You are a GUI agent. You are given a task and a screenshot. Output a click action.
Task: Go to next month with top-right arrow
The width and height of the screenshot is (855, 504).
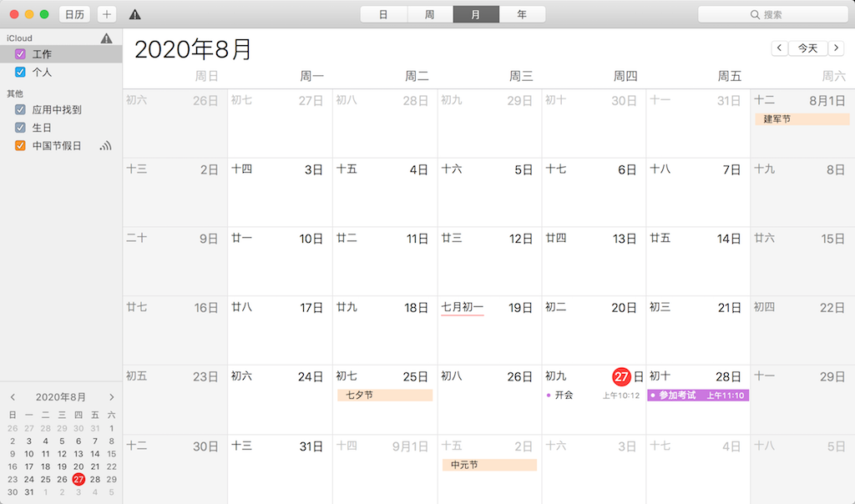(x=836, y=48)
